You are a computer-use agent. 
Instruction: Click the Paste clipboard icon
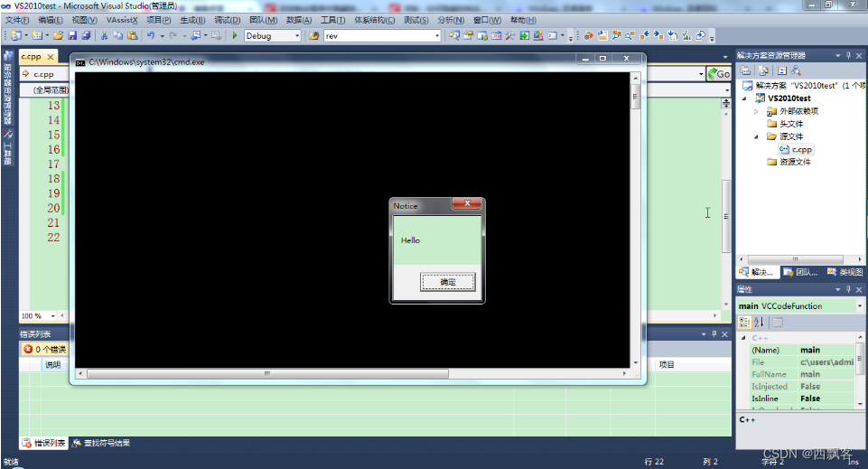coord(132,35)
